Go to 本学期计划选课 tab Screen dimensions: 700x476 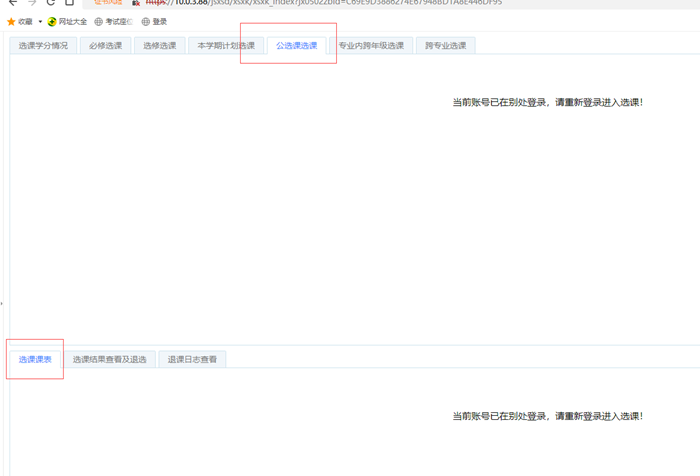(226, 46)
